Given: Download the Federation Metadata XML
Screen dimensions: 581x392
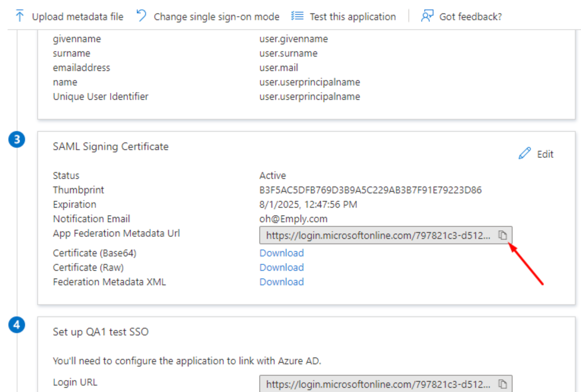Looking at the screenshot, I should (x=281, y=282).
